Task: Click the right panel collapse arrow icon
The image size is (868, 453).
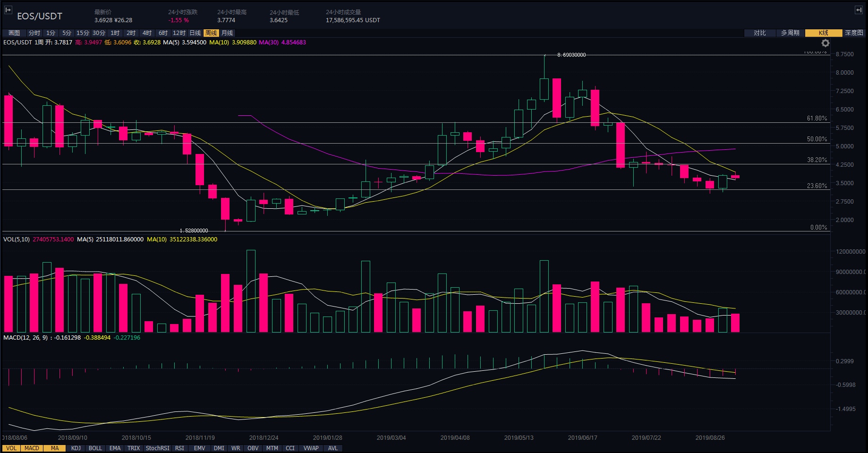Action: 859,10
